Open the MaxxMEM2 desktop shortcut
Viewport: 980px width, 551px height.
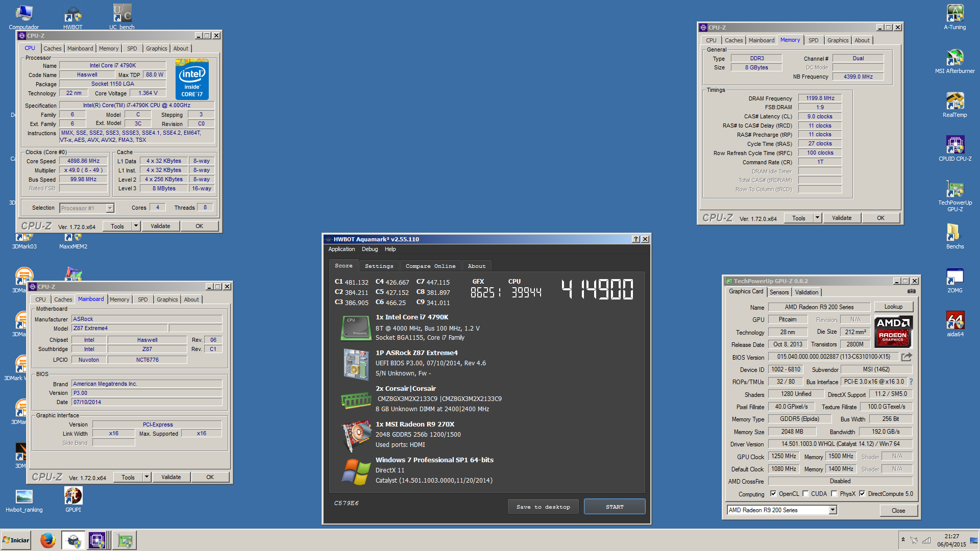pyautogui.click(x=73, y=241)
